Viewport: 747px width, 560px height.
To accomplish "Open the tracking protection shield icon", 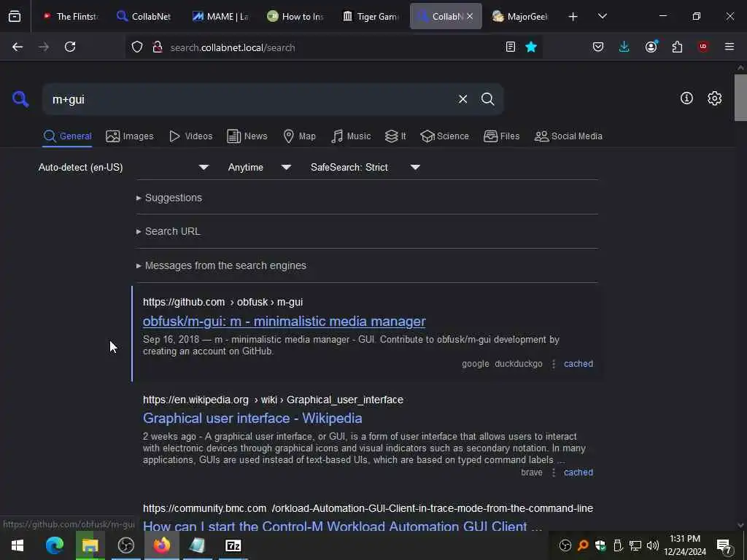I will click(137, 47).
